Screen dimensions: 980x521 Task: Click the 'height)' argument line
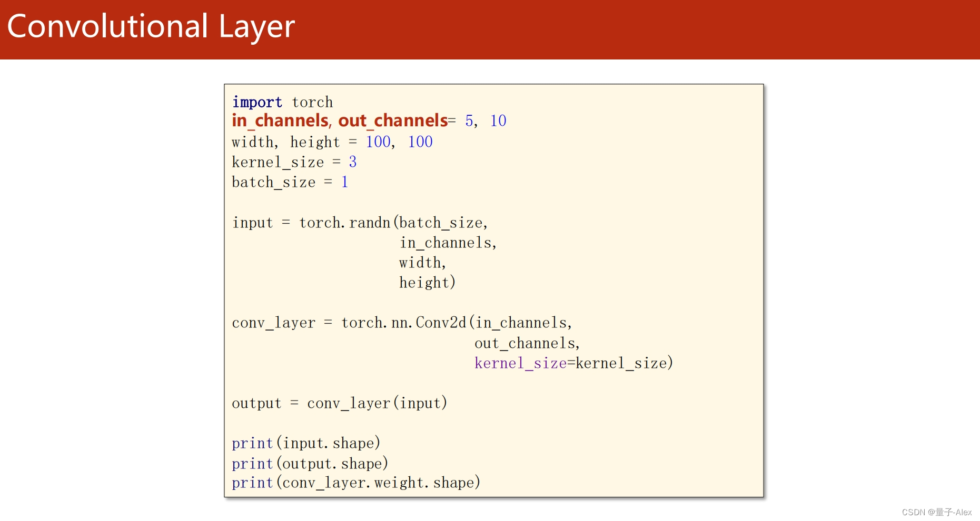tap(427, 283)
